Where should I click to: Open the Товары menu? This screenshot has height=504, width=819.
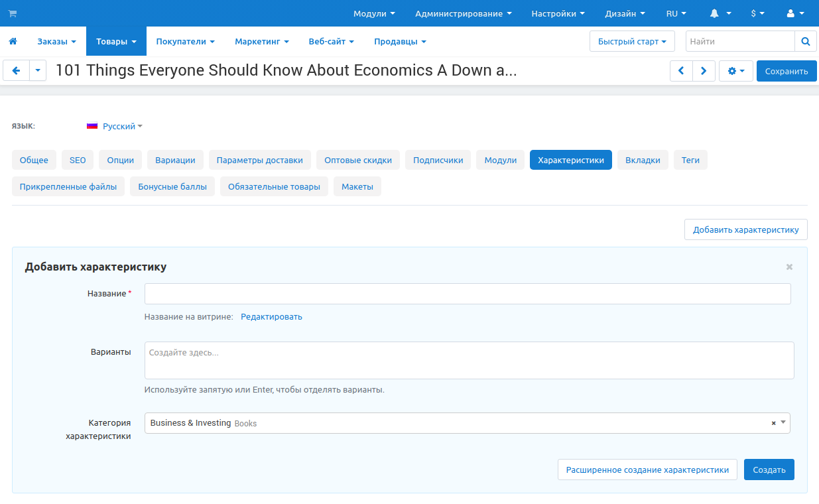[x=116, y=41]
